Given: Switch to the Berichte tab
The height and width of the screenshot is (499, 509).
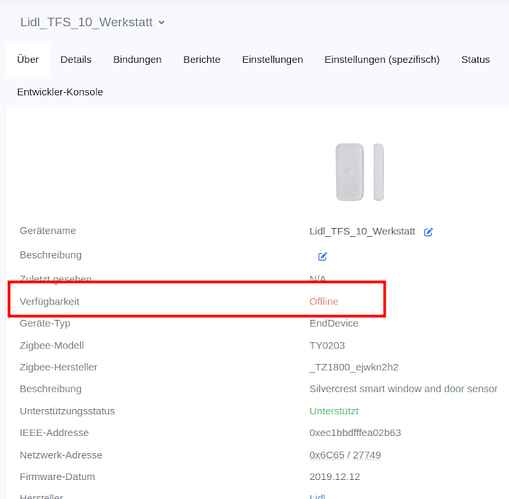Looking at the screenshot, I should [202, 60].
